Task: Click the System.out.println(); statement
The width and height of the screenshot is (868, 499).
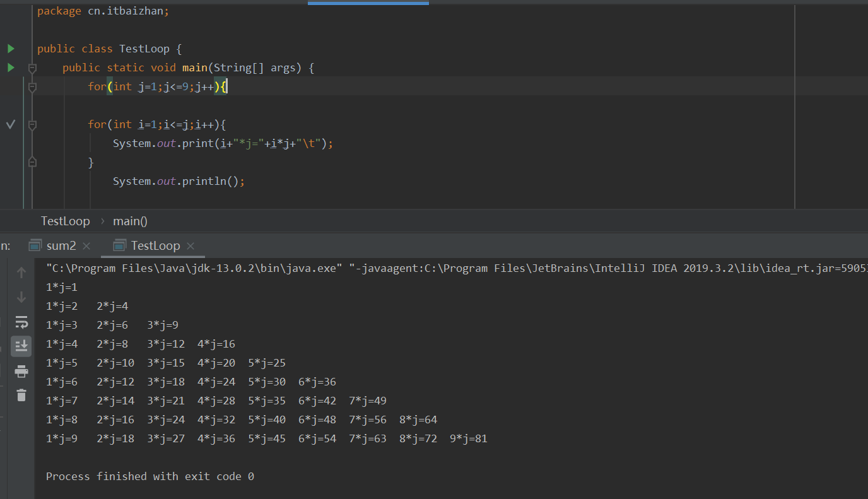Action: 179,181
